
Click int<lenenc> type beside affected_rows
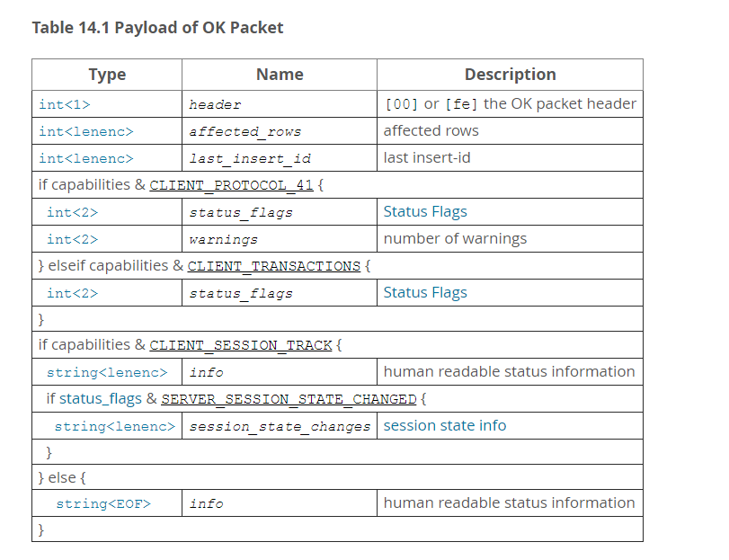(x=85, y=131)
